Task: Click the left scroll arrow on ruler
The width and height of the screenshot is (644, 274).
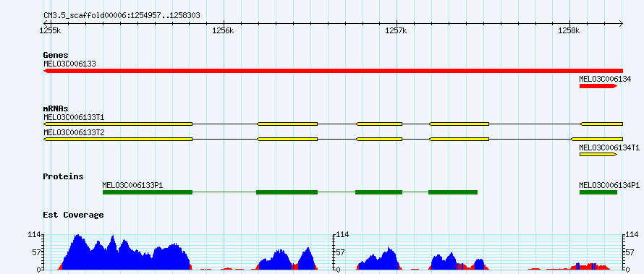Action: coord(45,23)
